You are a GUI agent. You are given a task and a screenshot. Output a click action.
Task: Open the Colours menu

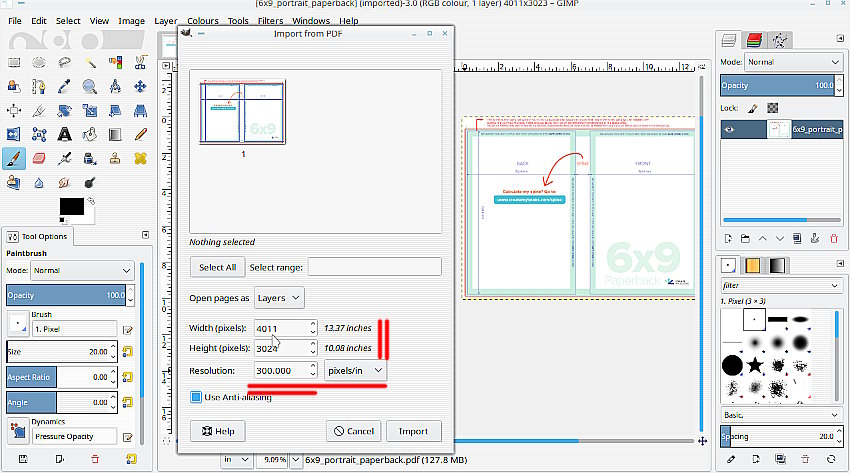[203, 21]
